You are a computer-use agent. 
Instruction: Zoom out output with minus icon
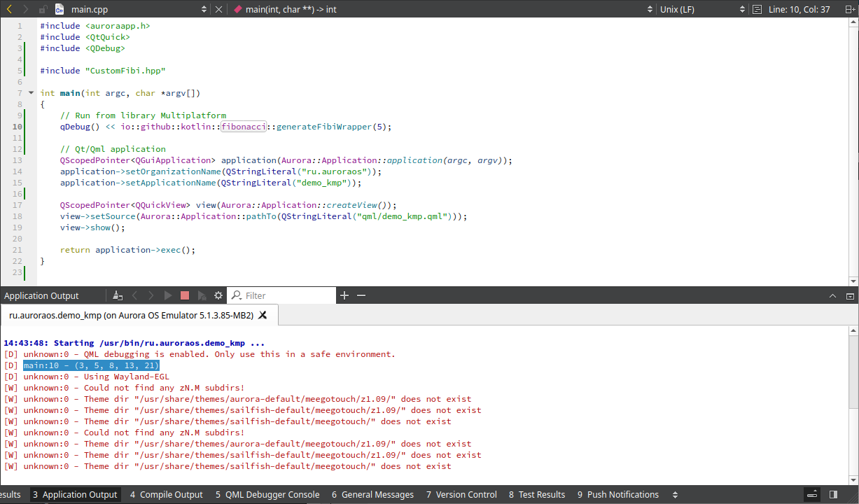tap(361, 295)
